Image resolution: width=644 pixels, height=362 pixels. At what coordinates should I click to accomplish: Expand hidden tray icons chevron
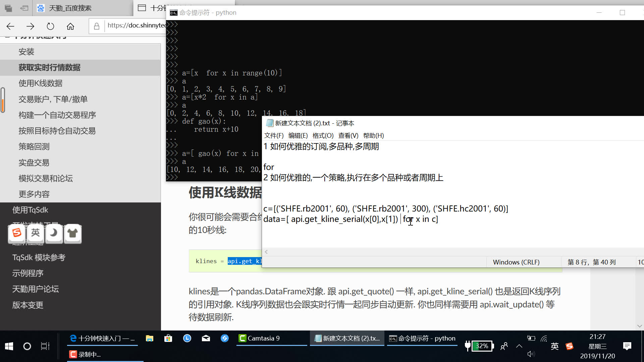coord(519,346)
